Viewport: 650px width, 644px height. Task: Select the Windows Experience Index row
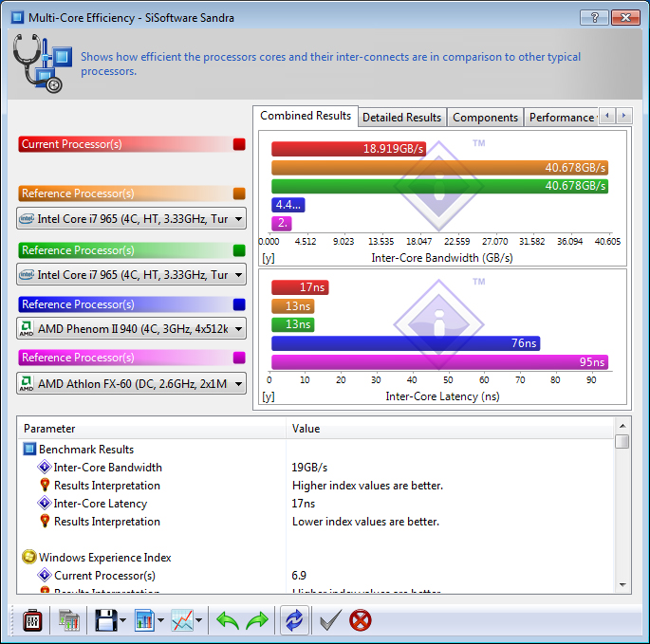315,558
